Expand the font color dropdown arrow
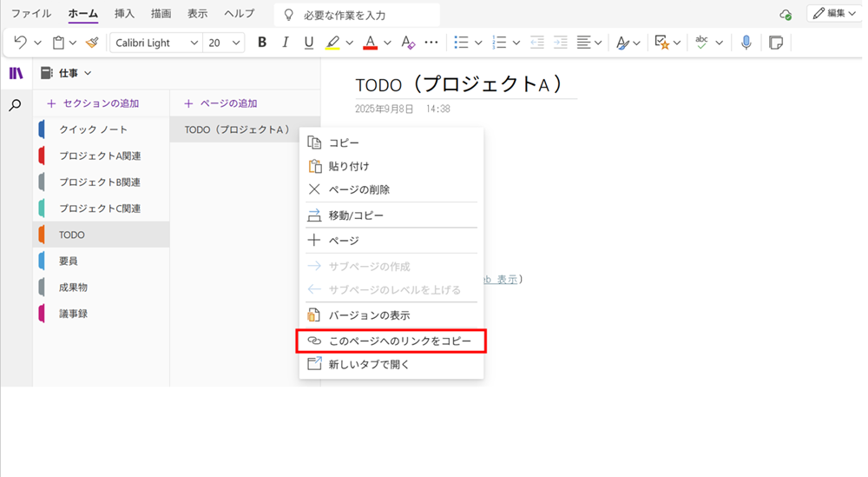The width and height of the screenshot is (868, 477). tap(387, 43)
